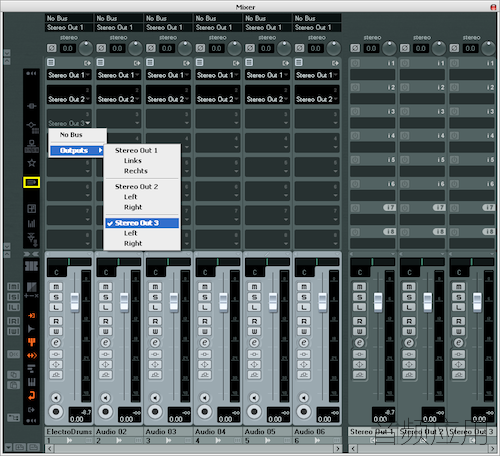Image resolution: width=500 pixels, height=456 pixels.
Task: Click insert slot i7 on Stereo Out 1
Action: tap(372, 219)
